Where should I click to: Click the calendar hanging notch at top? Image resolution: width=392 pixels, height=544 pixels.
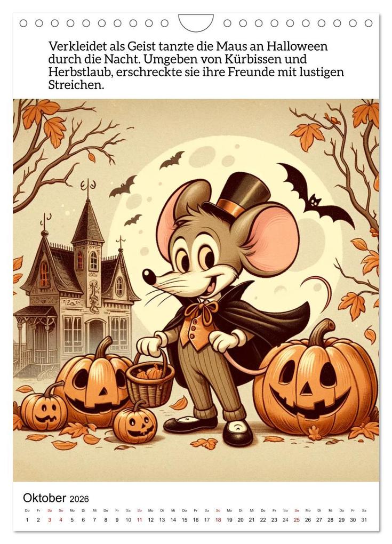click(x=196, y=22)
